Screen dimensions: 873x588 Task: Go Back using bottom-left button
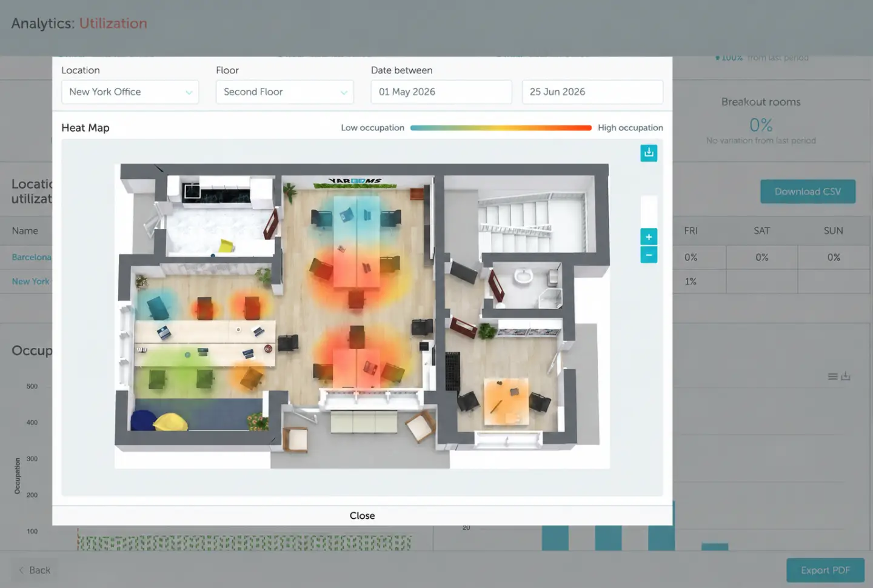pos(35,570)
